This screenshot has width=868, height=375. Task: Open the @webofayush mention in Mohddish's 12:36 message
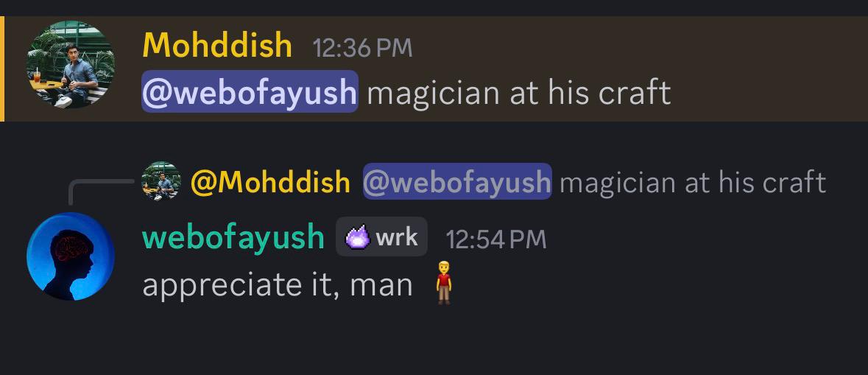(250, 92)
